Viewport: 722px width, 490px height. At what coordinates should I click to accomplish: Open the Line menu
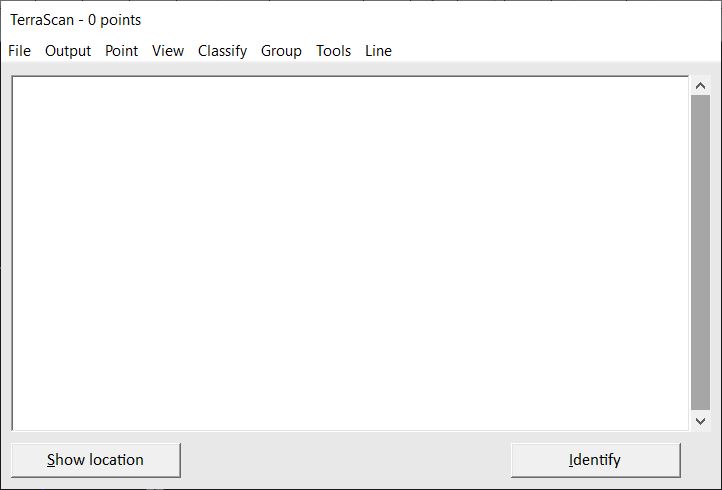(378, 51)
